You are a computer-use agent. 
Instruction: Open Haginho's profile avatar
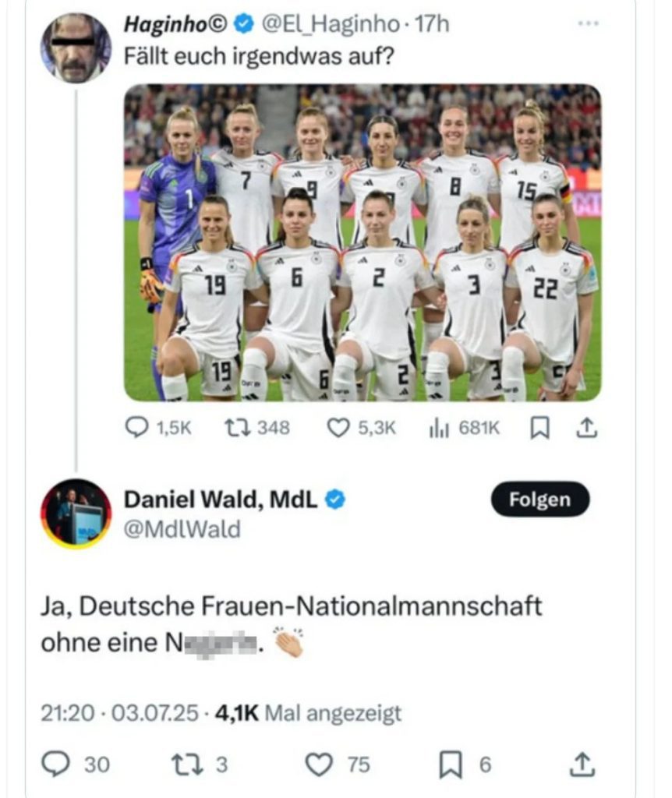[76, 48]
